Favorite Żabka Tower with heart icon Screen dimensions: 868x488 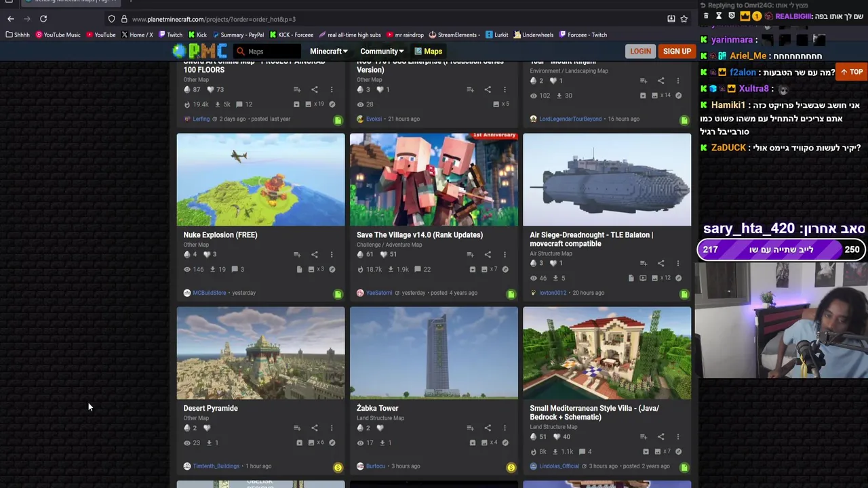(380, 428)
